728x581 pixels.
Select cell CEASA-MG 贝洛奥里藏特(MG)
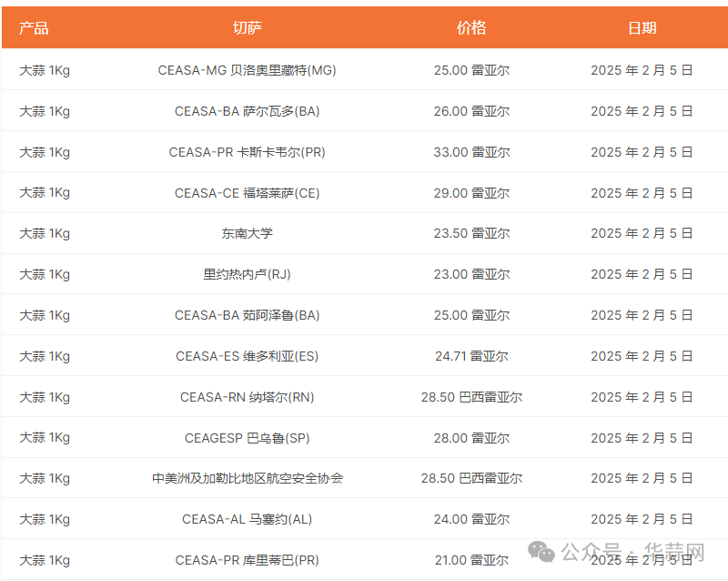[x=247, y=70]
